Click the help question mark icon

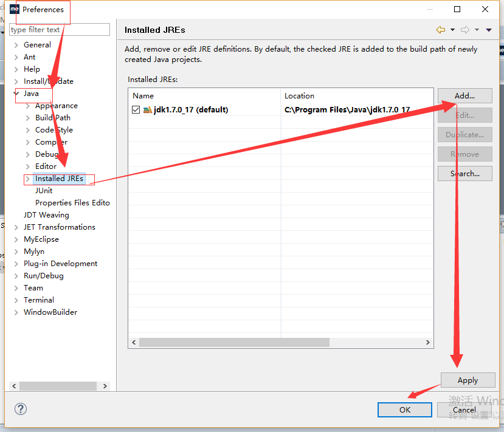(21, 409)
